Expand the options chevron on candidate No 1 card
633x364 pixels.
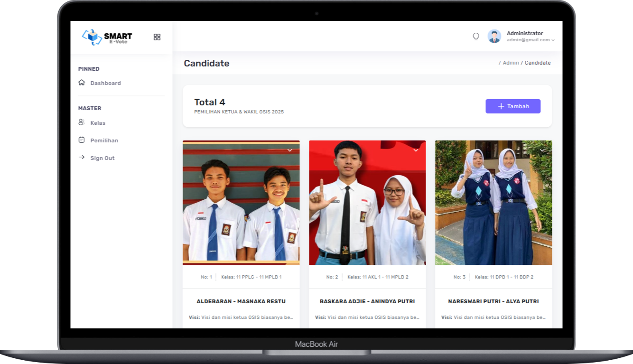289,150
